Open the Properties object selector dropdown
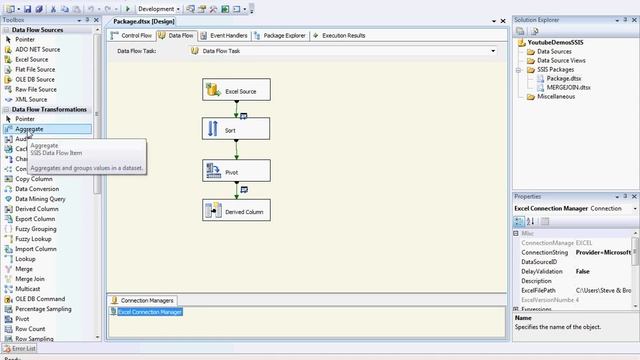Viewport: 640px width, 360px height. pos(635,209)
